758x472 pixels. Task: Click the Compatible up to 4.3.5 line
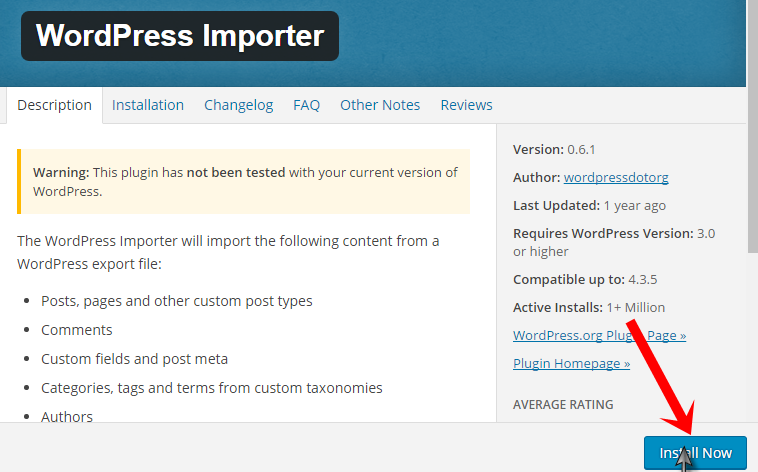pos(585,280)
